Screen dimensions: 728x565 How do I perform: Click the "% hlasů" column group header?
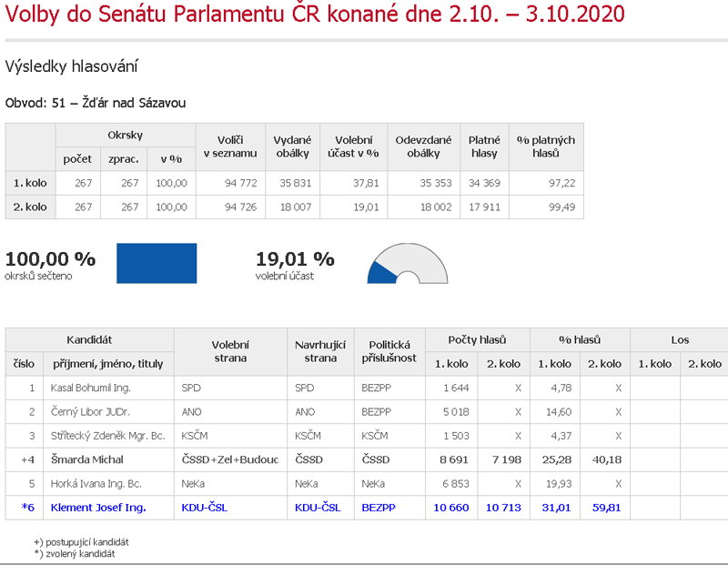(x=580, y=340)
